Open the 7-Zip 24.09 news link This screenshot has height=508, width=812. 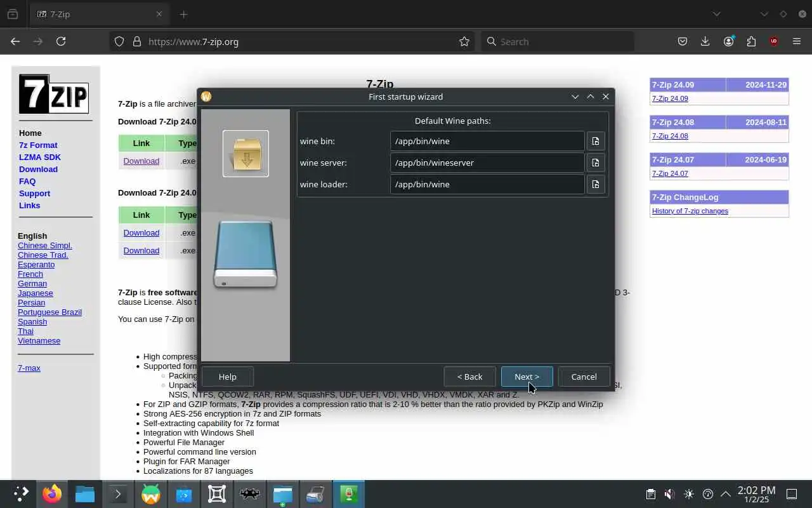(x=670, y=98)
